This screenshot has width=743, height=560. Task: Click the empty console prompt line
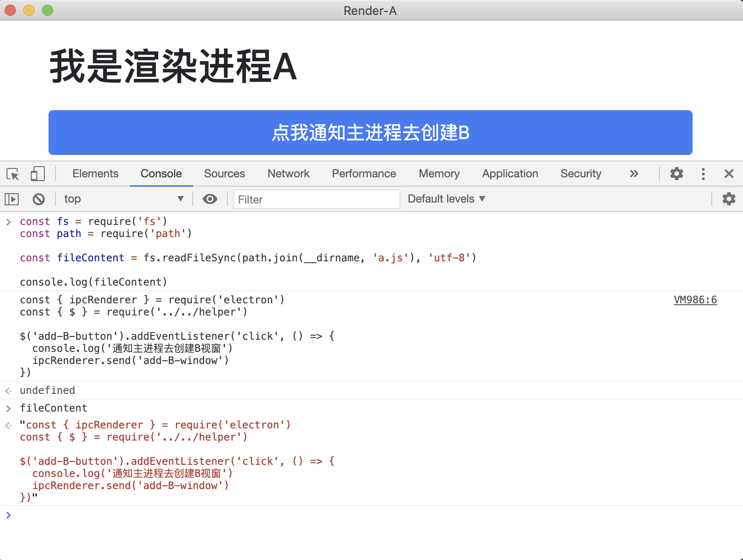[x=371, y=515]
